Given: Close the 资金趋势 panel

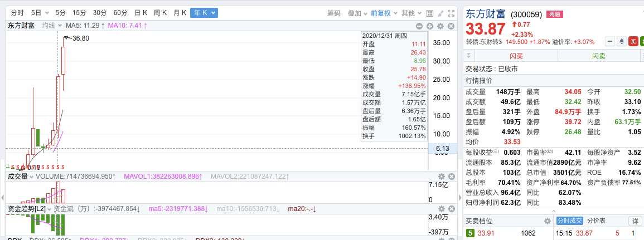Looking at the screenshot, I should click(452, 209).
